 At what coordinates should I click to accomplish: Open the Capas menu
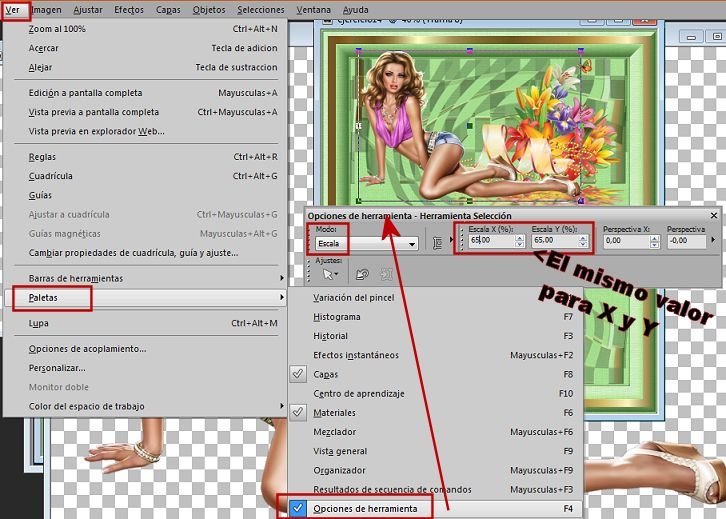pyautogui.click(x=168, y=10)
